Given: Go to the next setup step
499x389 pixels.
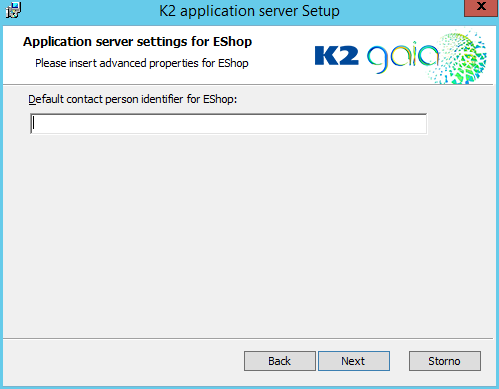Looking at the screenshot, I should pos(354,361).
